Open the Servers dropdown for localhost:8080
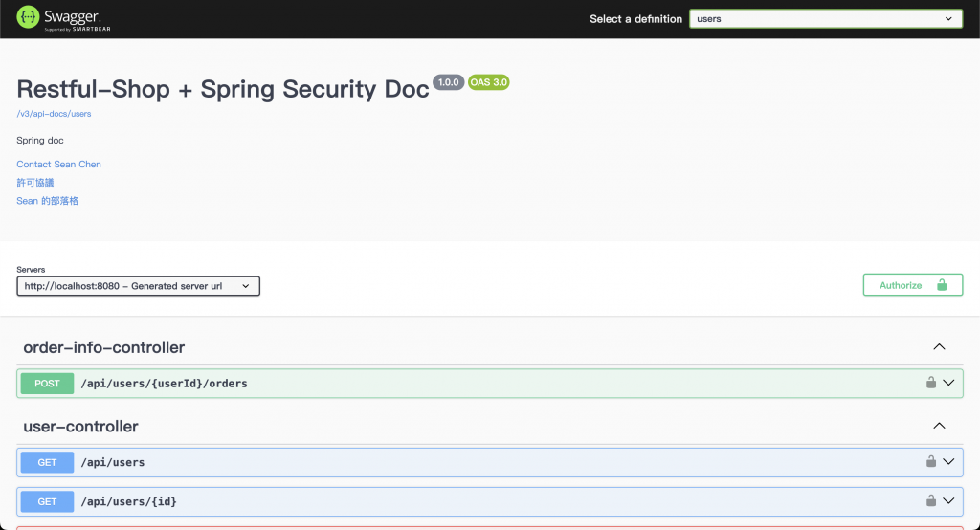Image resolution: width=980 pixels, height=530 pixels. click(138, 286)
